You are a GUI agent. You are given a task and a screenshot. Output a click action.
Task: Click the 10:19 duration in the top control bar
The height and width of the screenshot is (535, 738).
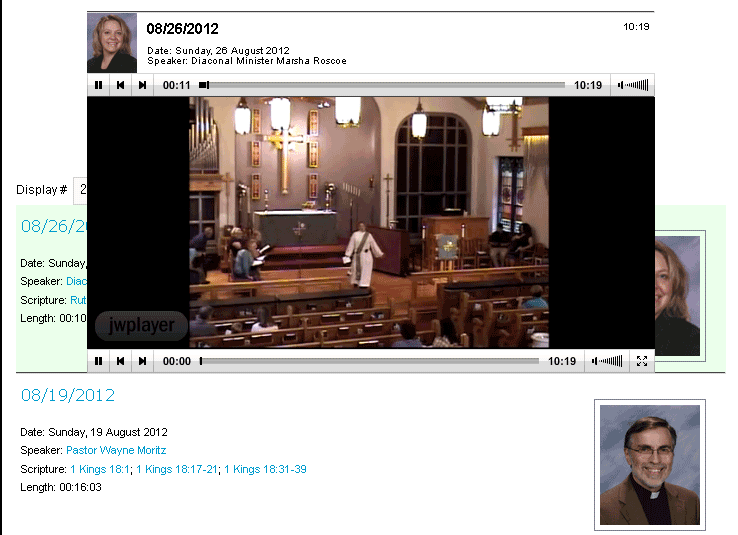click(588, 85)
